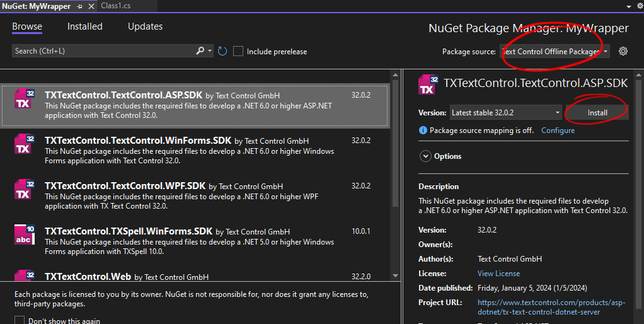Close the NuGet: MyWrapper tab
The height and width of the screenshot is (324, 644).
(x=91, y=6)
